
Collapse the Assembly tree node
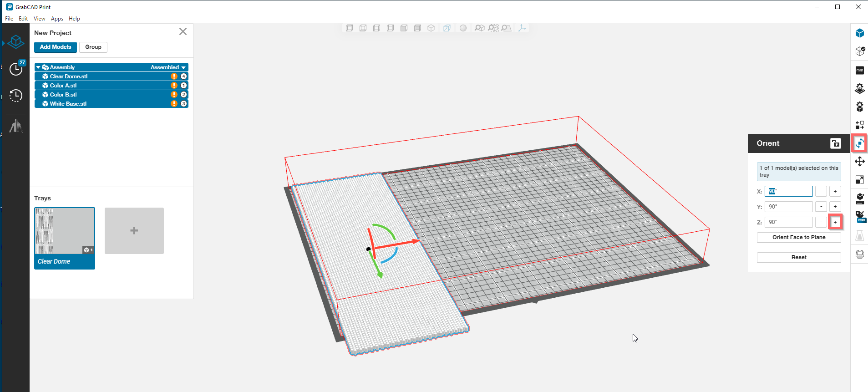click(38, 67)
